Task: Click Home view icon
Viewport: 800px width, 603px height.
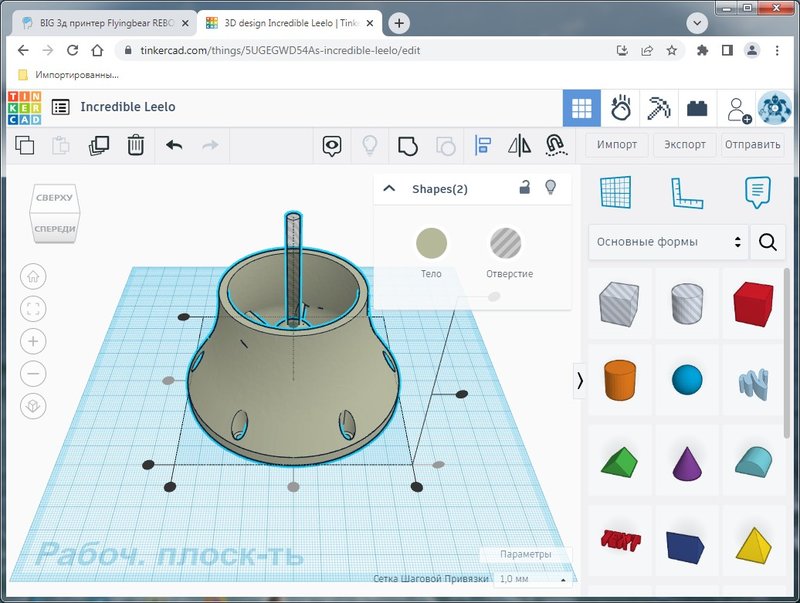Action: point(33,276)
